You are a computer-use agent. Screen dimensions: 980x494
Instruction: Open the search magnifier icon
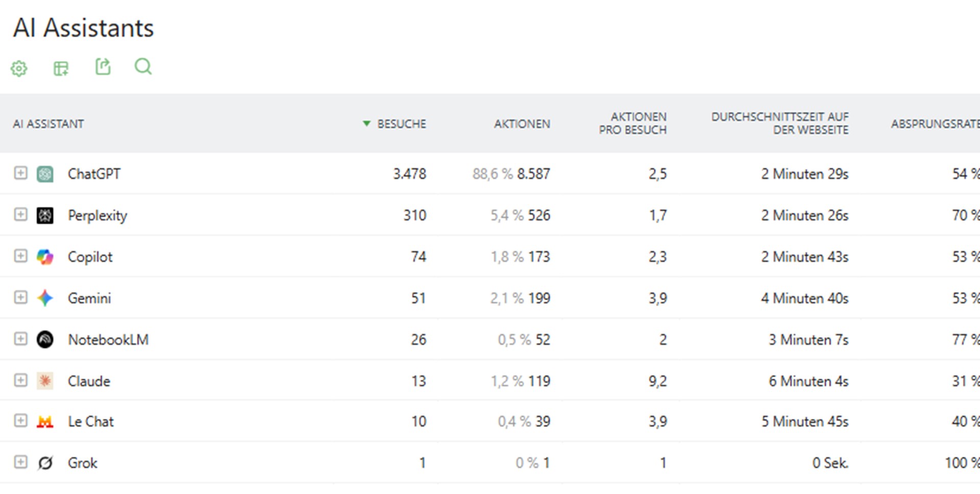(x=143, y=67)
